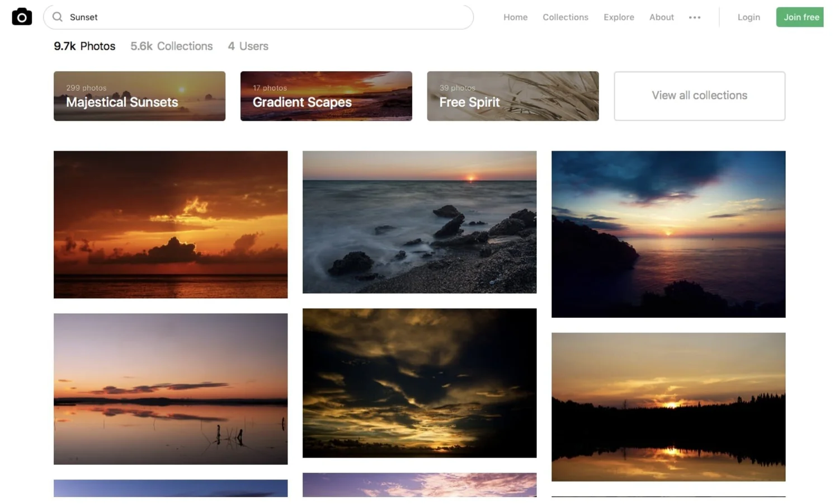Viewport: 839px width, 504px height.
Task: Open the Collections navigation item
Action: (x=565, y=17)
